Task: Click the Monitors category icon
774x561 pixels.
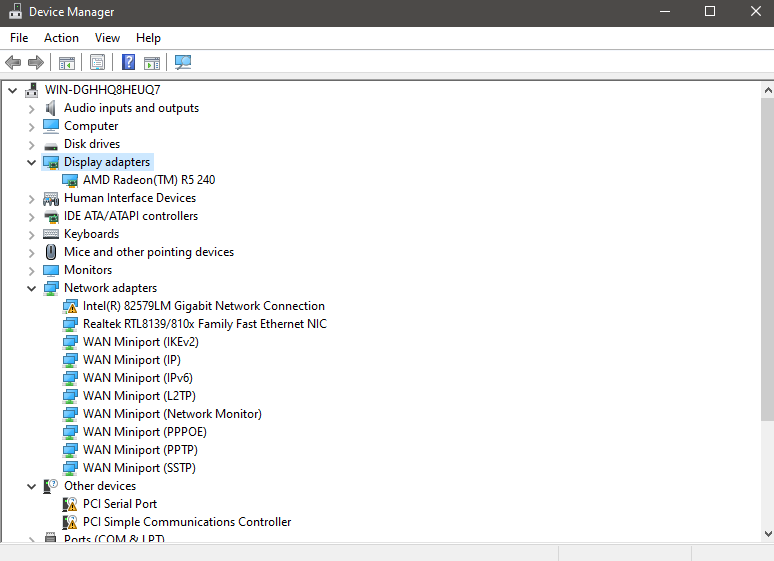Action: [x=51, y=270]
